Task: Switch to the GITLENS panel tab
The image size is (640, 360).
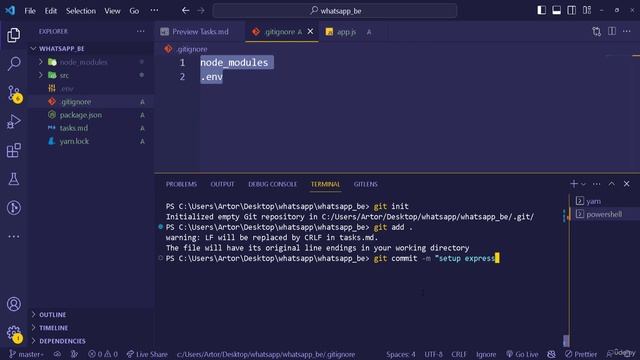Action: tap(365, 184)
